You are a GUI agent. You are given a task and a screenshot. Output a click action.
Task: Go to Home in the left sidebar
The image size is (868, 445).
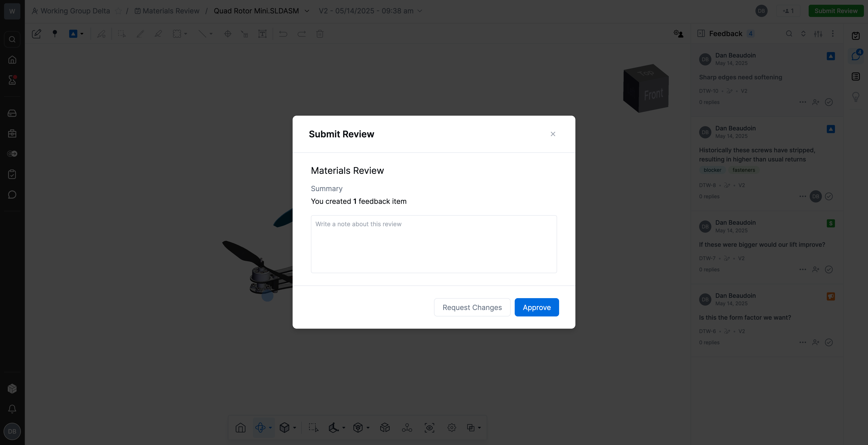(12, 60)
